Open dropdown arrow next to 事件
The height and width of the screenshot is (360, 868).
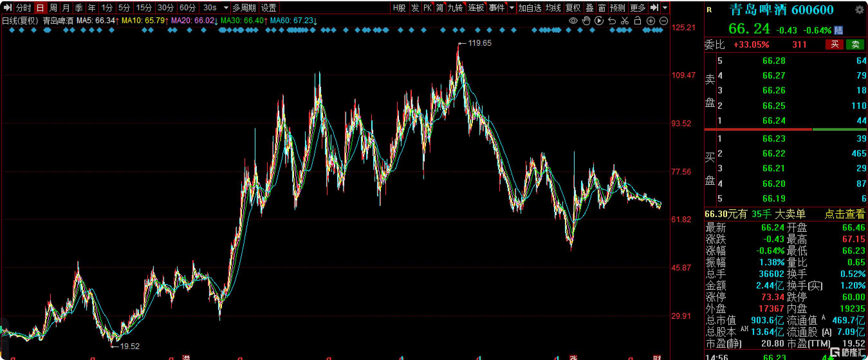pyautogui.click(x=512, y=8)
